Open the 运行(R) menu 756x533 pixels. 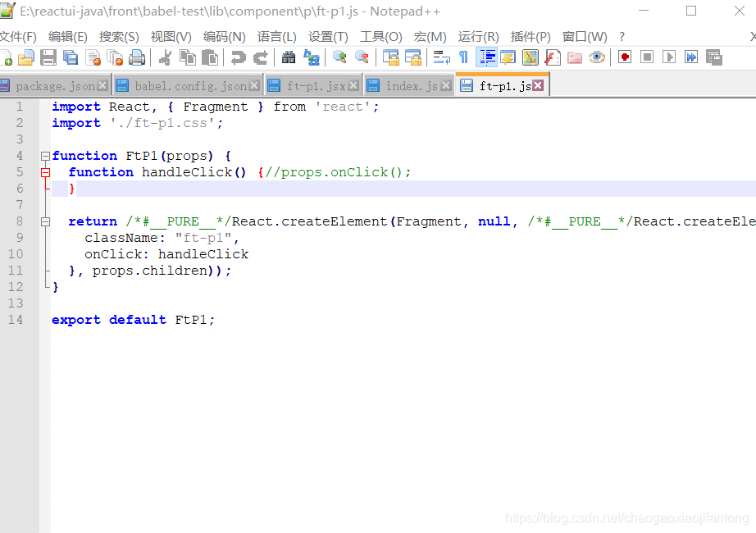[x=478, y=37]
